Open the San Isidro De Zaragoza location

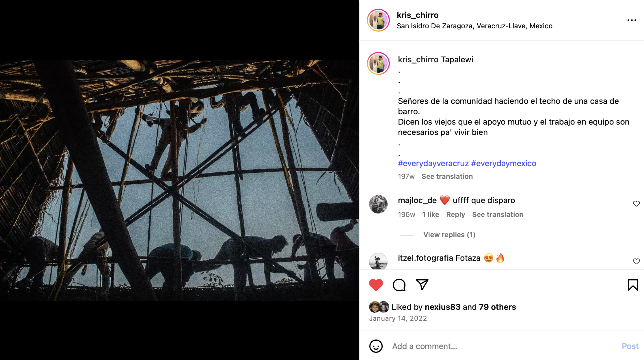(x=474, y=26)
